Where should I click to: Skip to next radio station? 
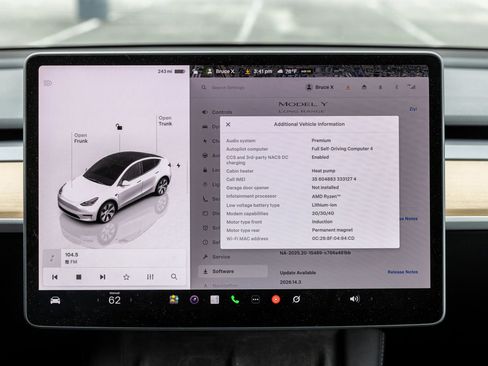click(x=103, y=277)
